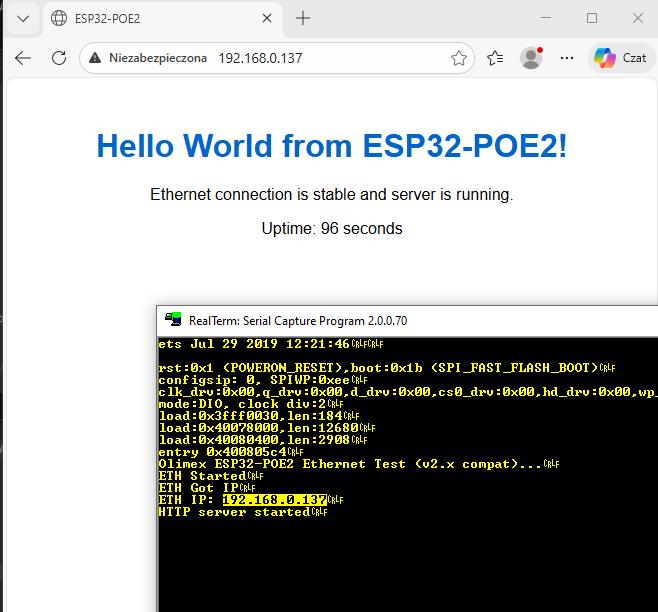The height and width of the screenshot is (612, 658).
Task: Close the ESP32-POE2 tab
Action: click(x=267, y=18)
